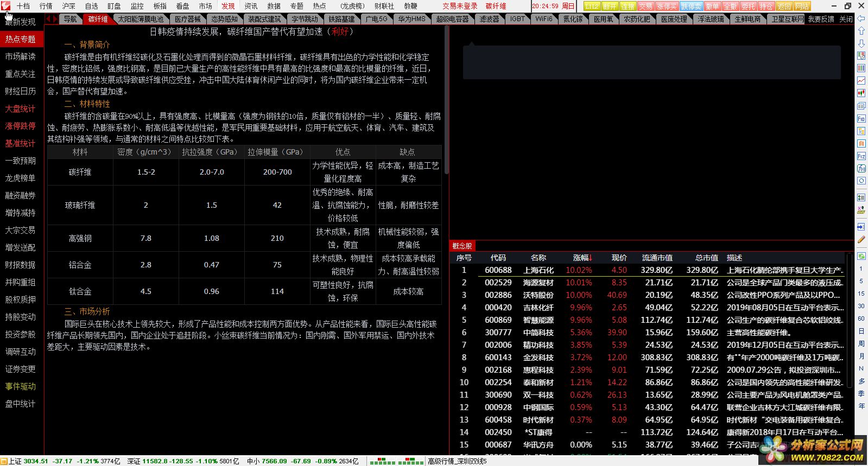Open the candlestick chart icon in the right sidebar
868x466 pixels.
(861, 93)
